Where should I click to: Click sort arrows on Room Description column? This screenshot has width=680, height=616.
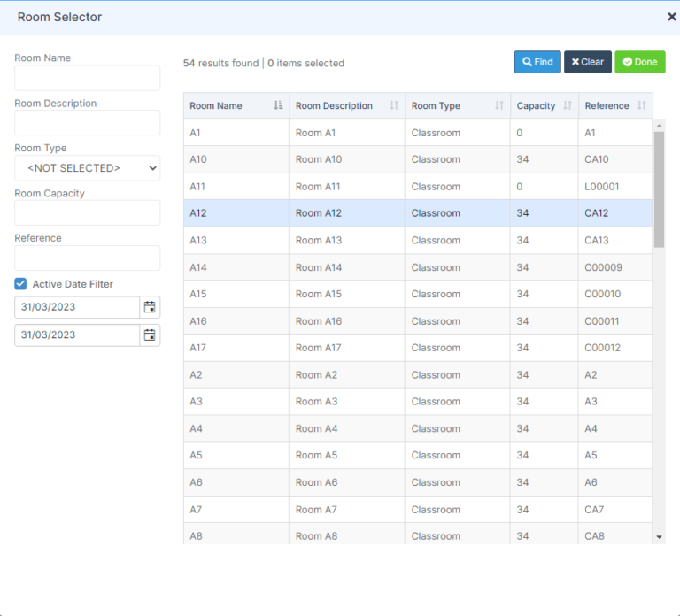(394, 106)
